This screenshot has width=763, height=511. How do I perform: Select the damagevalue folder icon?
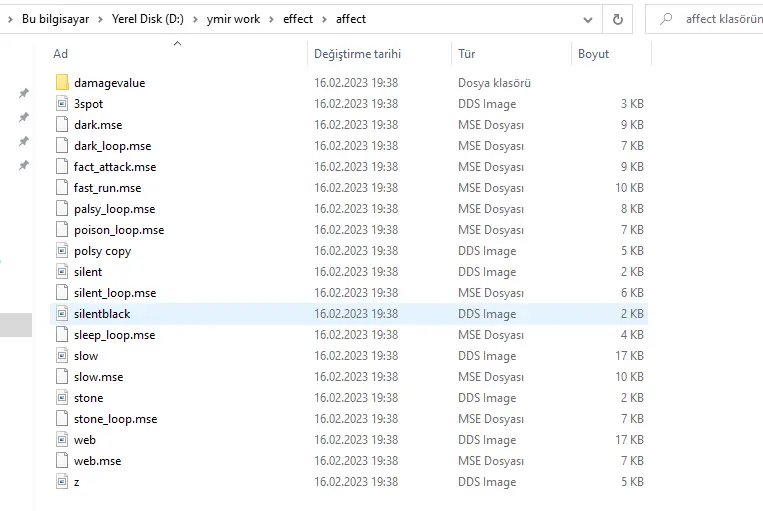click(62, 83)
